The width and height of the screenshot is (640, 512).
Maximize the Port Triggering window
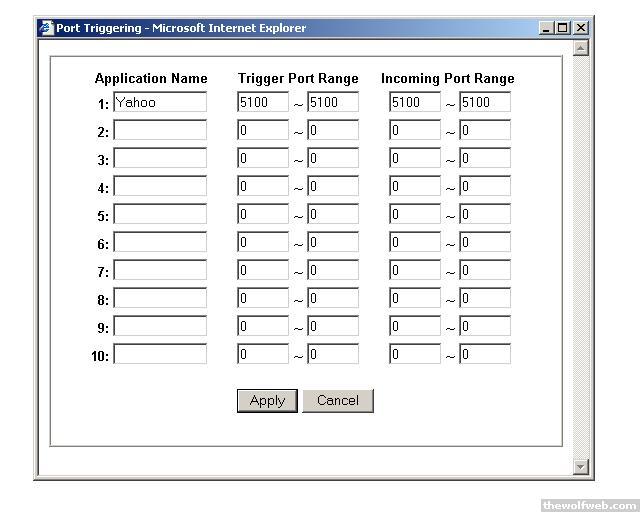tap(563, 28)
